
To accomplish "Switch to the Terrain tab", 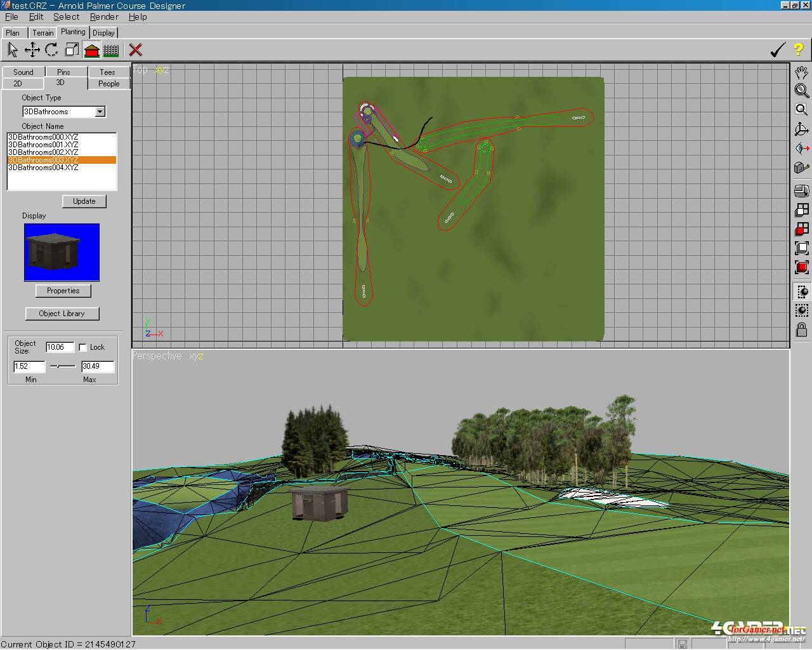I will pos(43,32).
